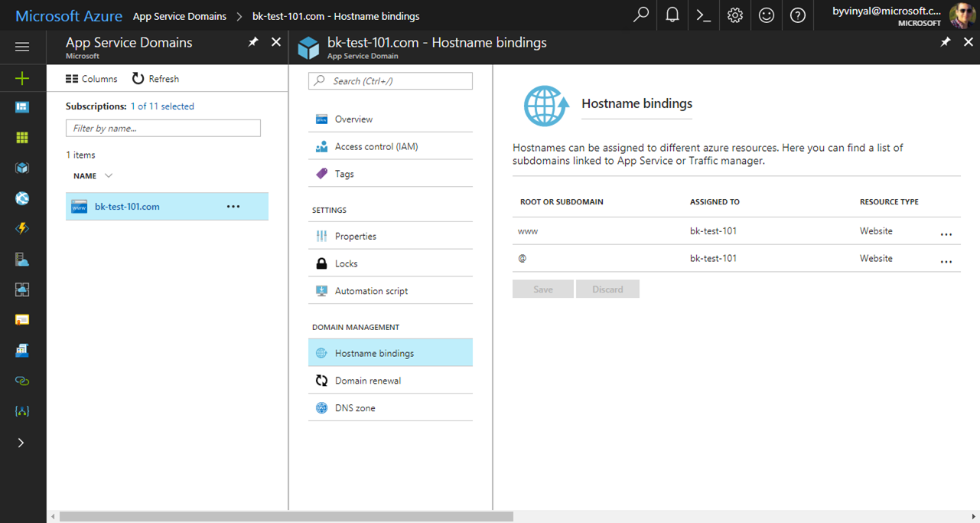Open the notifications bell
Image resolution: width=980 pixels, height=523 pixels.
(x=672, y=15)
